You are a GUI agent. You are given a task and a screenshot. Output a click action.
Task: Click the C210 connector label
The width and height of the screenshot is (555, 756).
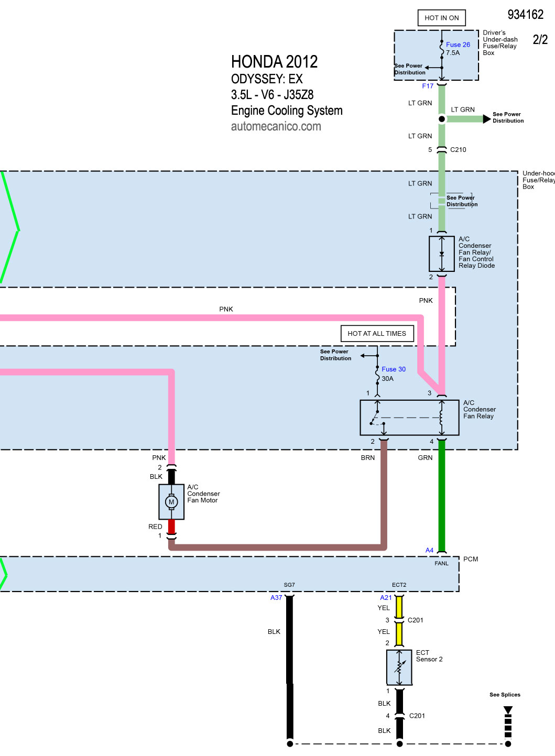pos(458,150)
